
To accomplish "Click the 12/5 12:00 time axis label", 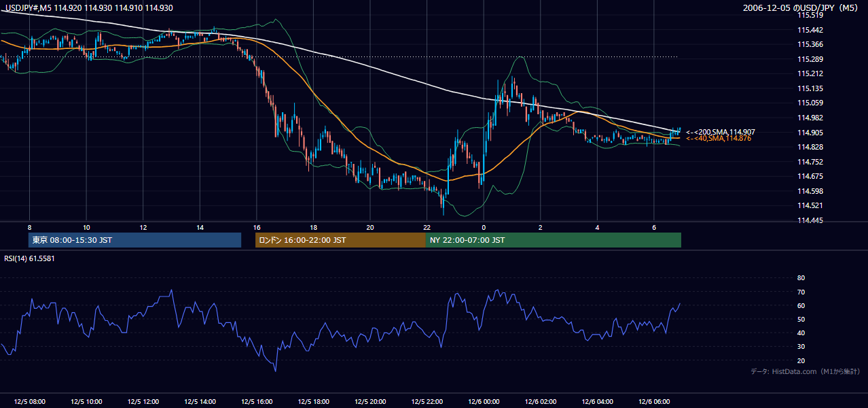I will pyautogui.click(x=143, y=401).
